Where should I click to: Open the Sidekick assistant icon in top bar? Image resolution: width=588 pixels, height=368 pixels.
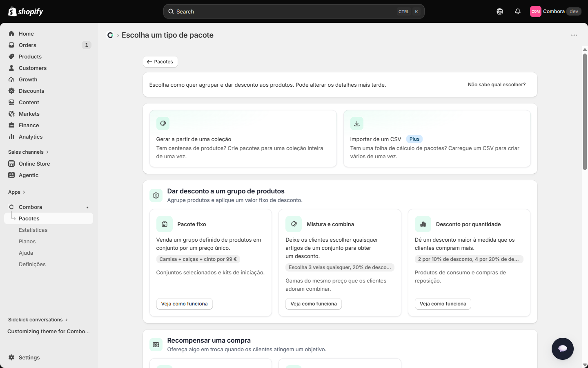pyautogui.click(x=500, y=11)
